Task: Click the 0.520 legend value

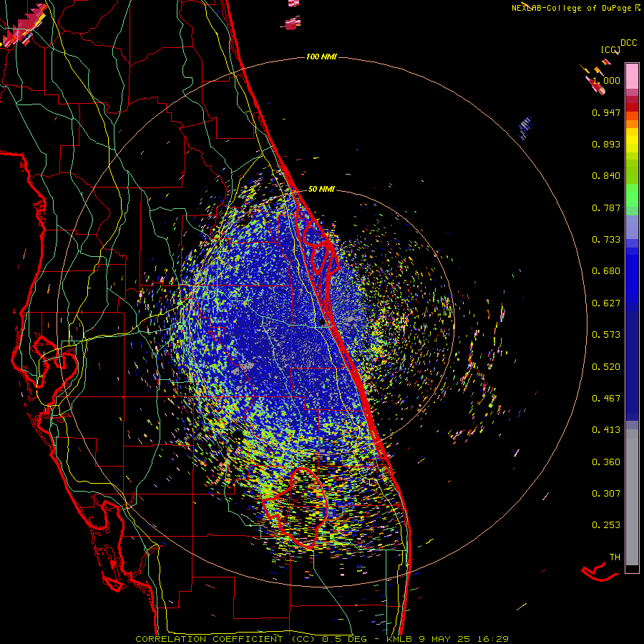Action: [606, 367]
